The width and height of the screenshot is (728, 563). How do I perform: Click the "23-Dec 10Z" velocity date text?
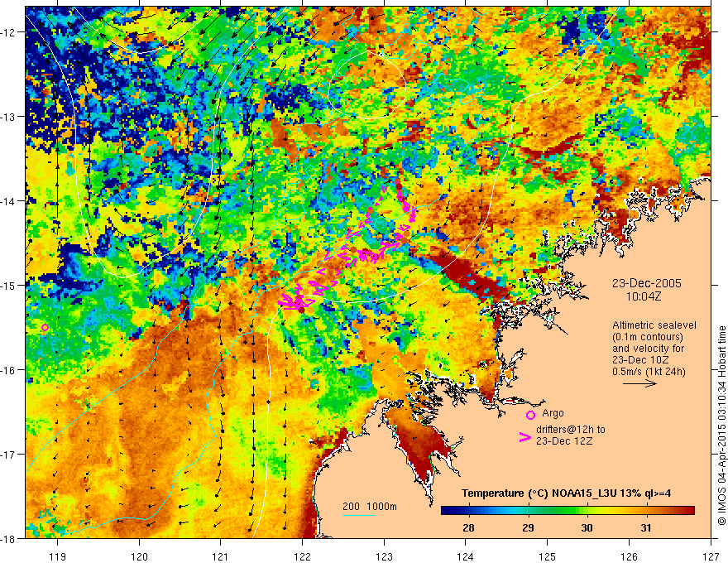[x=640, y=360]
